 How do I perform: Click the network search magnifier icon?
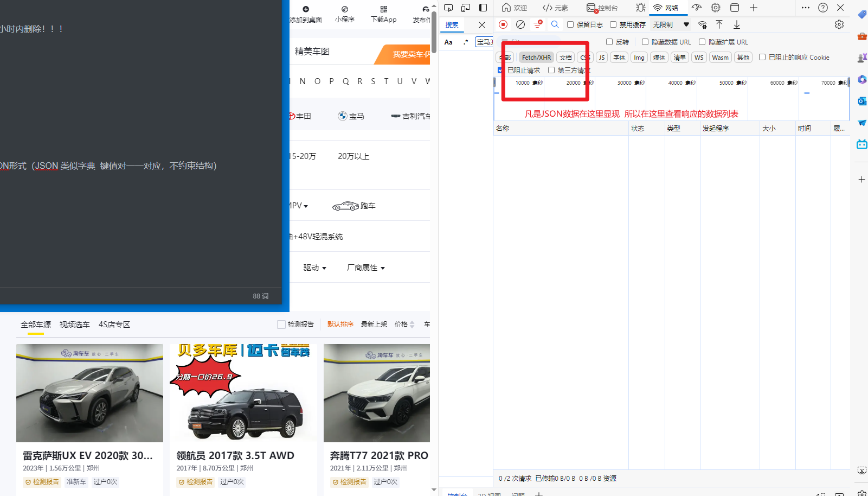(x=555, y=24)
